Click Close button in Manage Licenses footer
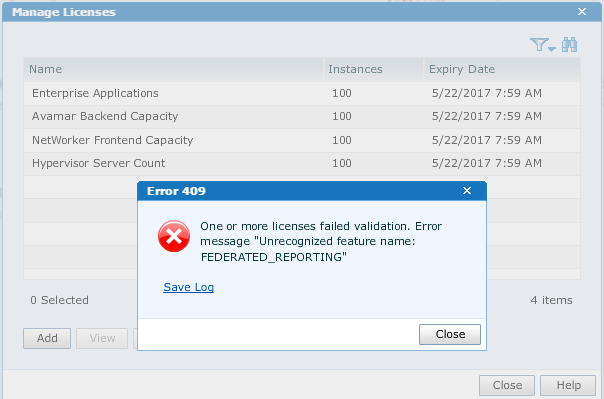Screen dimensions: 604x399 point(507,385)
